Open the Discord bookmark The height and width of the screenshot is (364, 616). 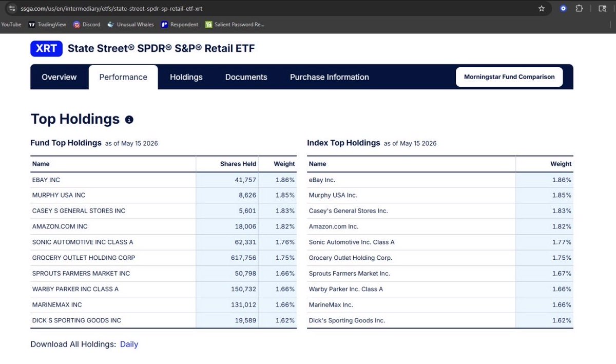pos(87,24)
